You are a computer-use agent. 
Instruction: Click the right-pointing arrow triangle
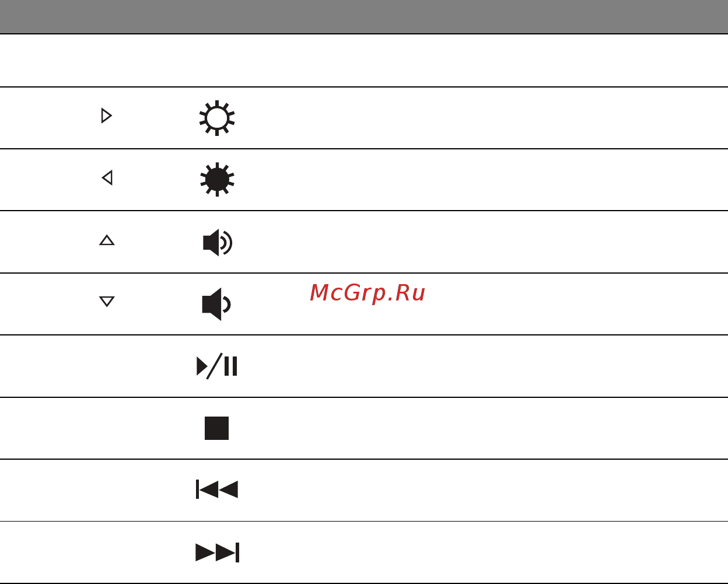(106, 116)
